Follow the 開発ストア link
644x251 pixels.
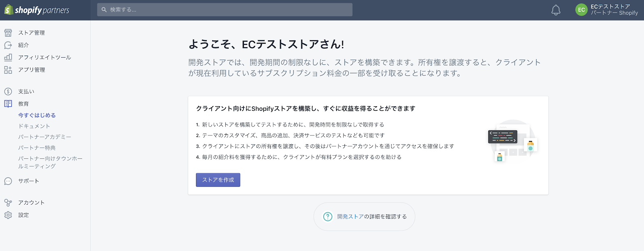click(x=350, y=217)
